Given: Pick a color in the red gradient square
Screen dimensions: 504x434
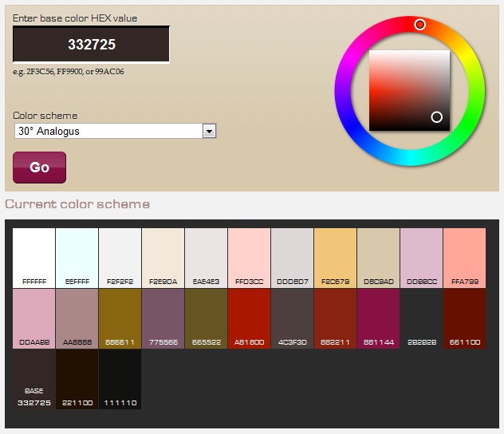Looking at the screenshot, I should click(409, 90).
